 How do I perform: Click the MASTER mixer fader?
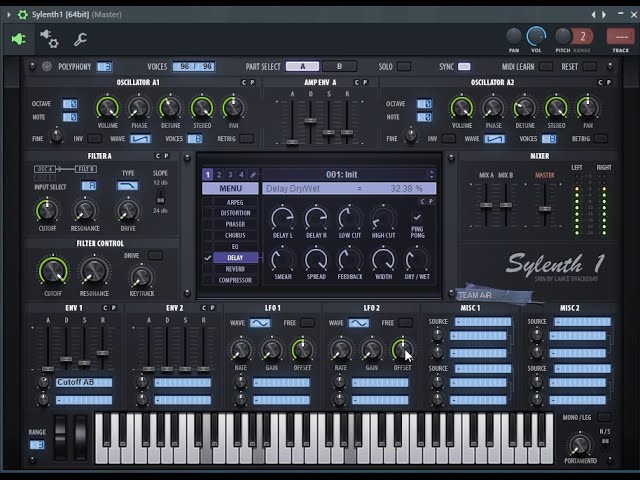(545, 209)
